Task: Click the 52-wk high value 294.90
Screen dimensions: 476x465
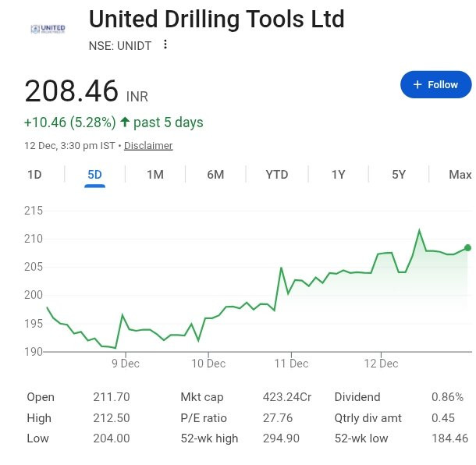Action: [281, 438]
